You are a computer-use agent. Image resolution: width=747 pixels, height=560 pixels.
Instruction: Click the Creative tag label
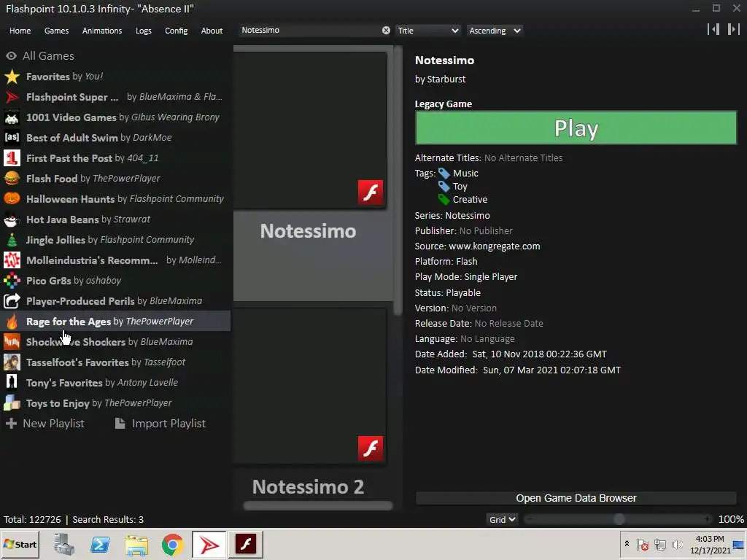tap(470, 200)
